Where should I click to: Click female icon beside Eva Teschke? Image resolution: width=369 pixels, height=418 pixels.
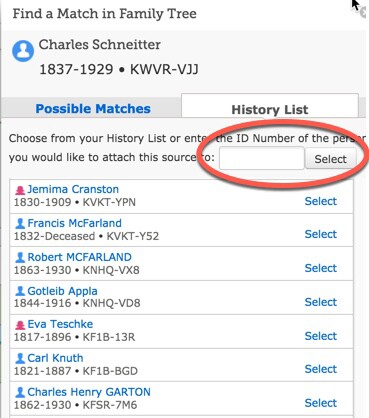[20, 325]
